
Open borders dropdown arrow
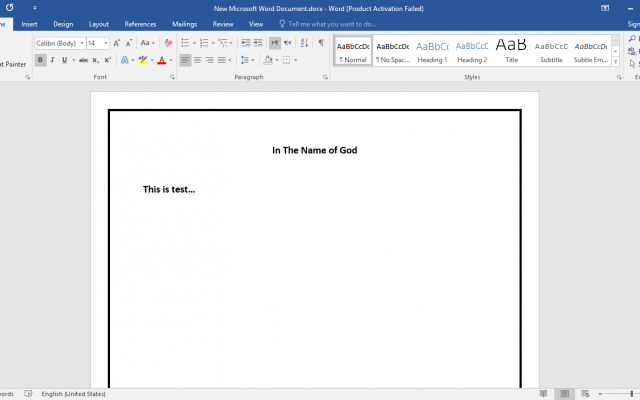(x=296, y=60)
